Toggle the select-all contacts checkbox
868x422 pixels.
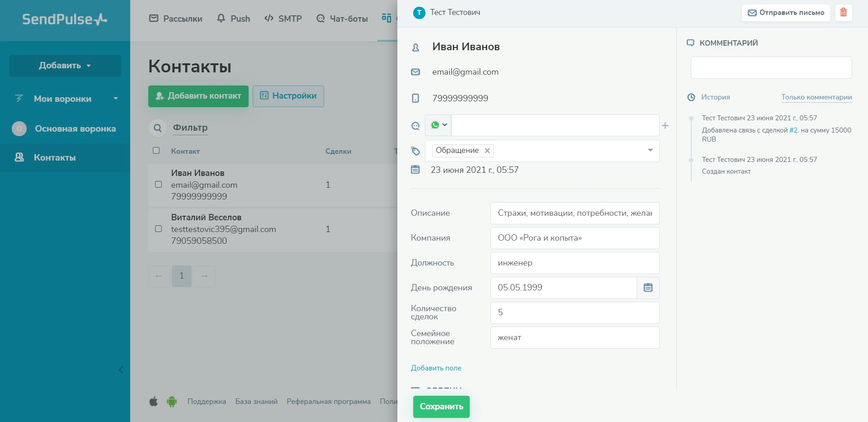click(156, 151)
